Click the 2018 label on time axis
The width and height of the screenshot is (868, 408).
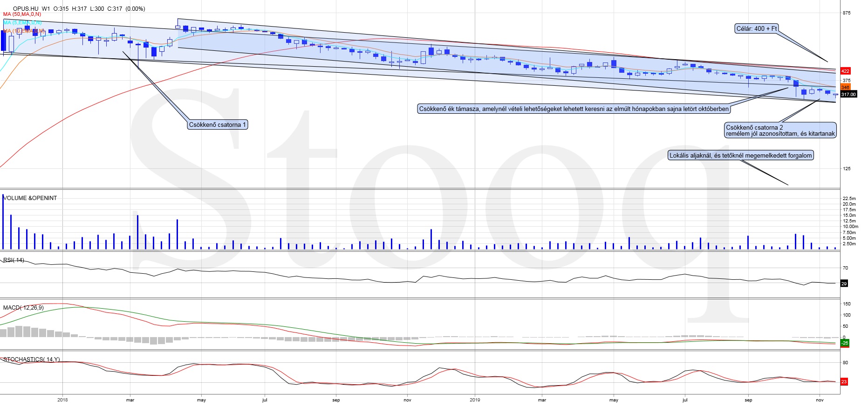pos(62,400)
